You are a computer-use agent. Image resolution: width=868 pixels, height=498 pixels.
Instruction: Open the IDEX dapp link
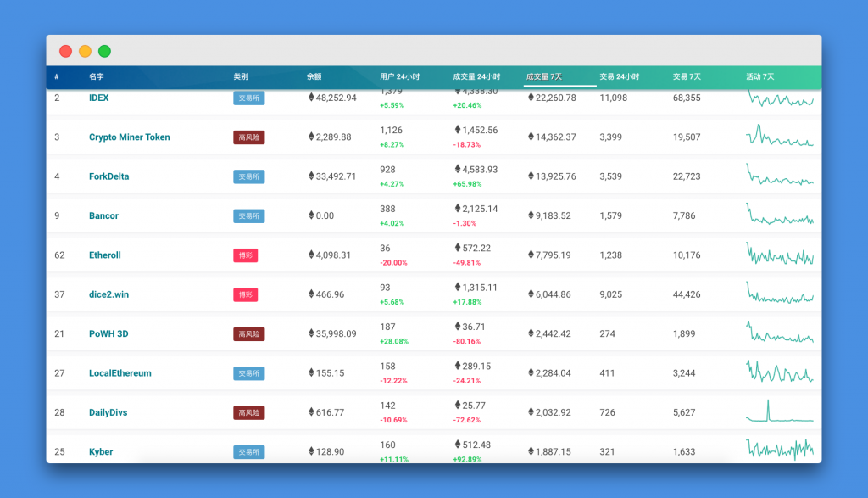pos(98,98)
